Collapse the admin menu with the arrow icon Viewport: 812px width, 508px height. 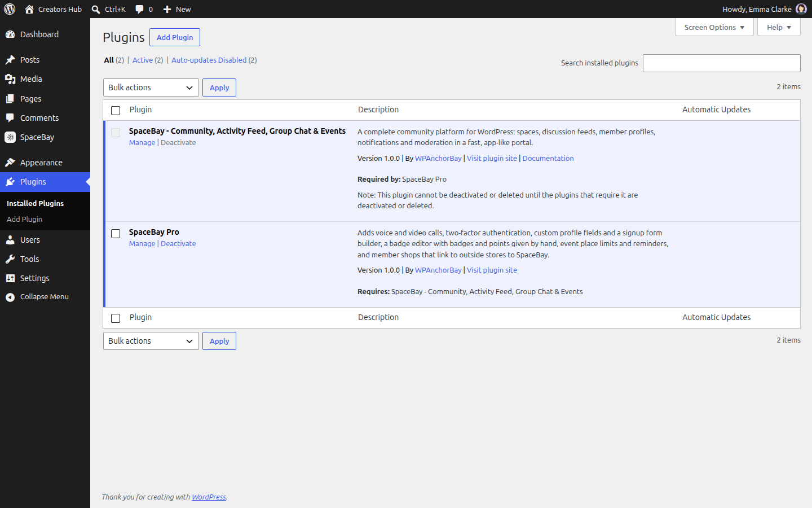tap(10, 297)
